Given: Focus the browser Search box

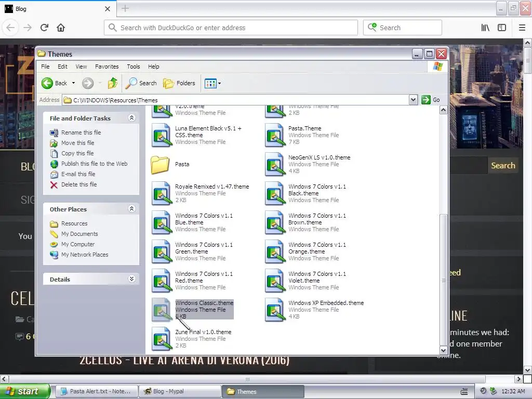Looking at the screenshot, I should [403, 28].
